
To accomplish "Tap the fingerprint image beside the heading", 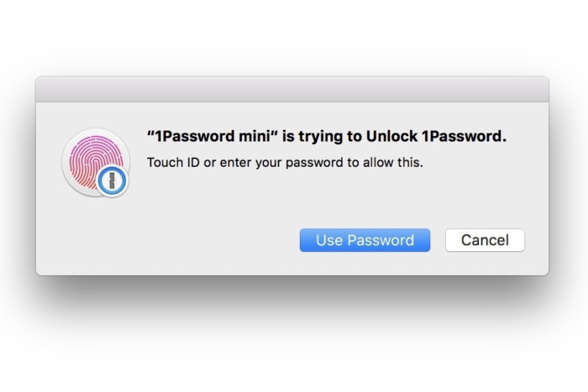I will [91, 156].
